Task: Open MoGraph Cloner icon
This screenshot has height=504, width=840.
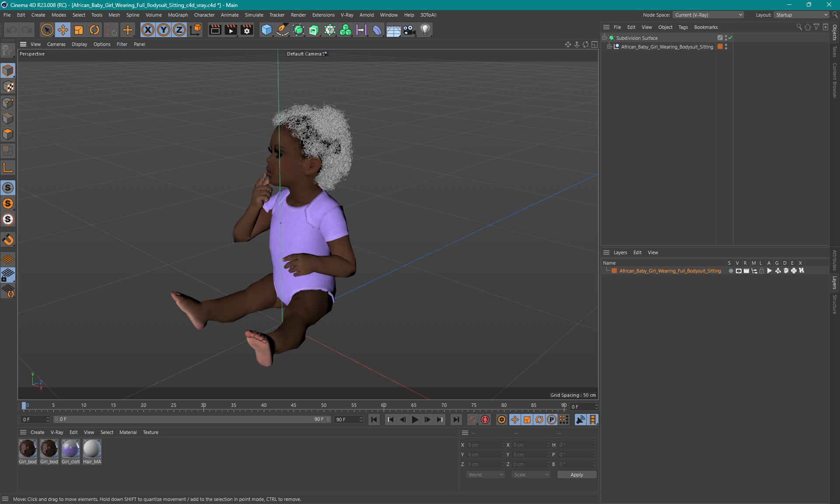Action: 346,30
